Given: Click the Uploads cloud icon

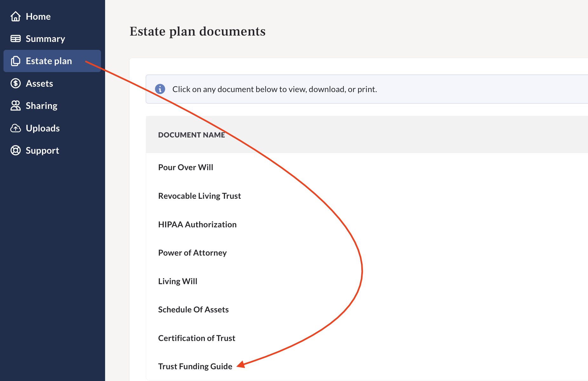Looking at the screenshot, I should point(15,128).
